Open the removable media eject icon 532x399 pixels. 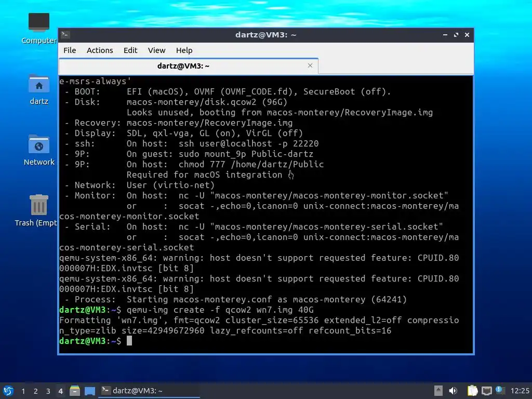click(x=438, y=391)
